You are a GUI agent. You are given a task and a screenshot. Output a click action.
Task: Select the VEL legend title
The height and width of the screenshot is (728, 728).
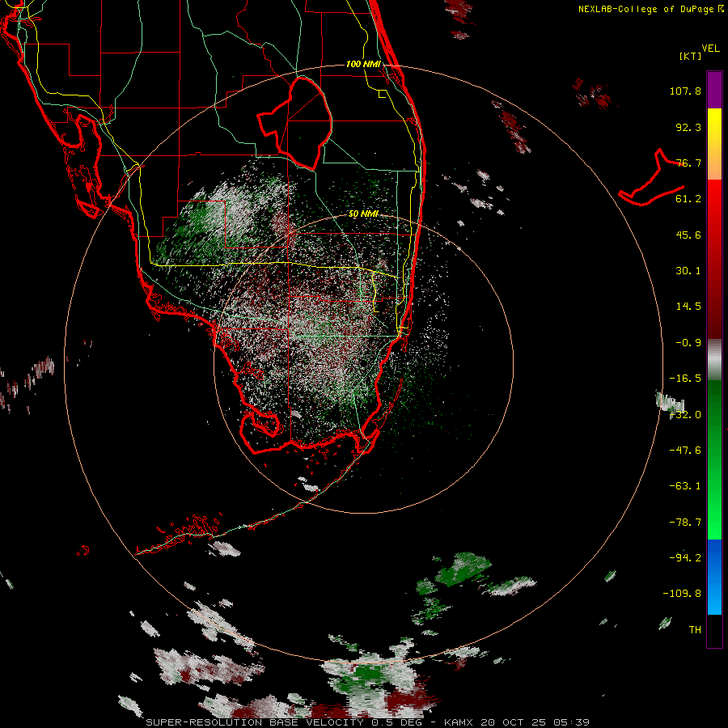710,48
